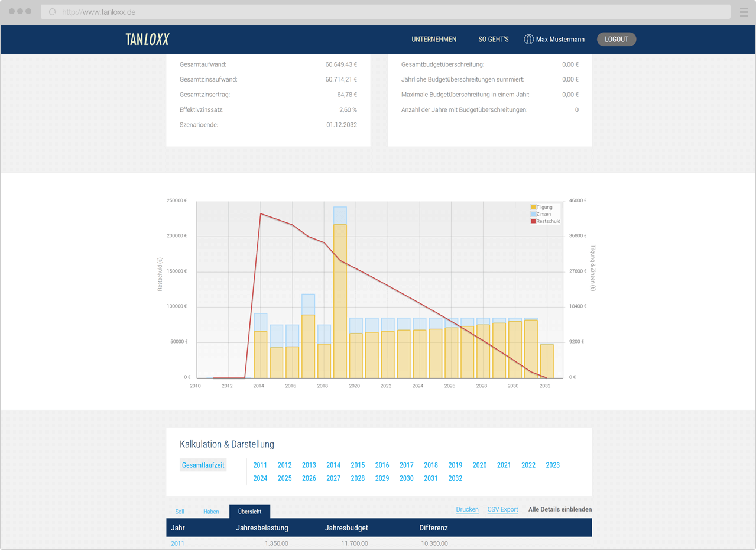Switch to the Soll tab
756x550 pixels.
pyautogui.click(x=180, y=512)
